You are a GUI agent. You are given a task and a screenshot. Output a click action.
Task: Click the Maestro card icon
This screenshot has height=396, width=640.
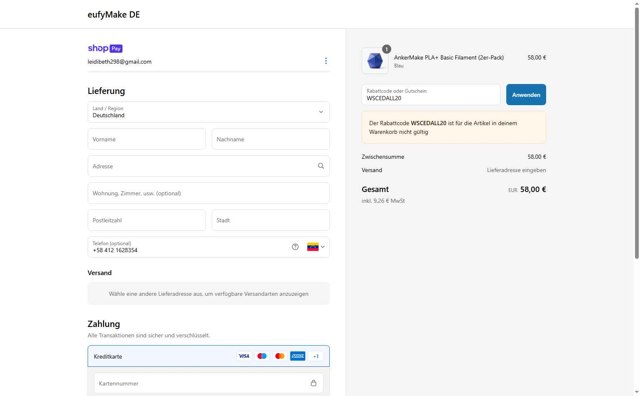click(262, 356)
